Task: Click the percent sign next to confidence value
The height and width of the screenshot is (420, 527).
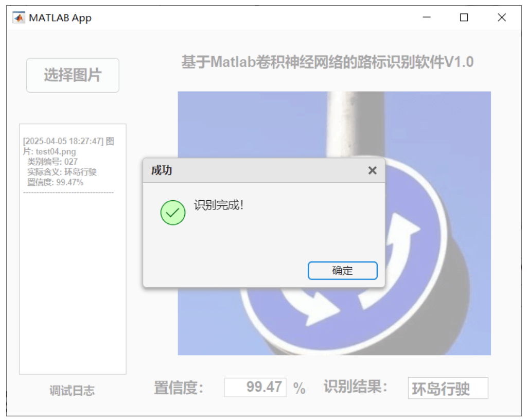Action: click(x=301, y=387)
